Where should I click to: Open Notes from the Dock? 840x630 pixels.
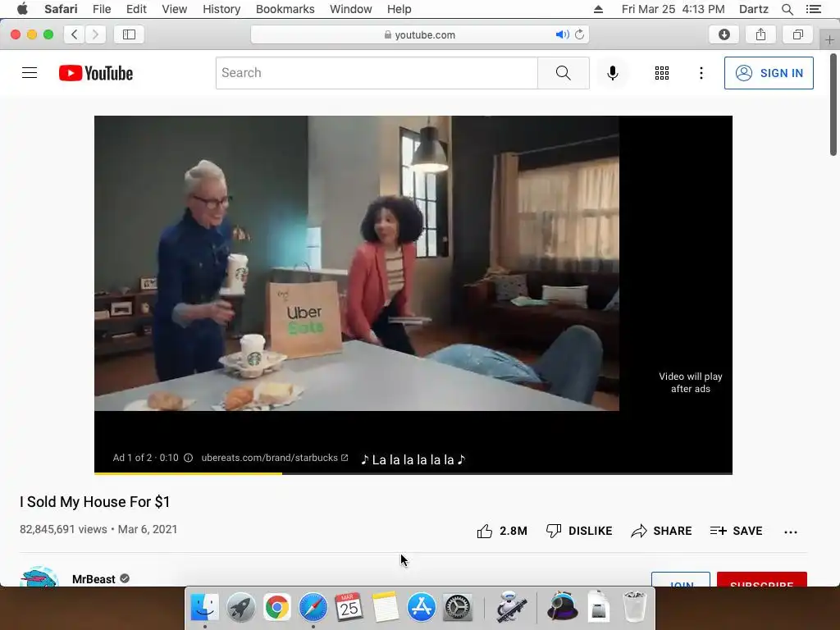386,607
